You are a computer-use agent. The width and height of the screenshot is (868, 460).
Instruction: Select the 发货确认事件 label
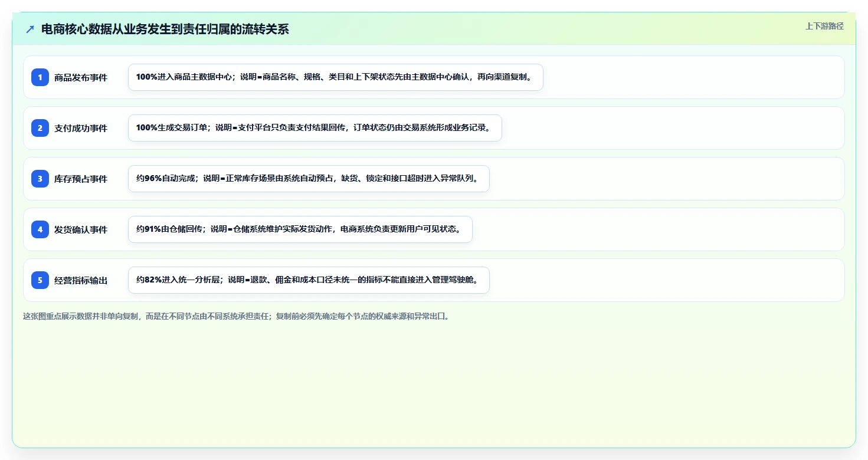click(x=81, y=229)
